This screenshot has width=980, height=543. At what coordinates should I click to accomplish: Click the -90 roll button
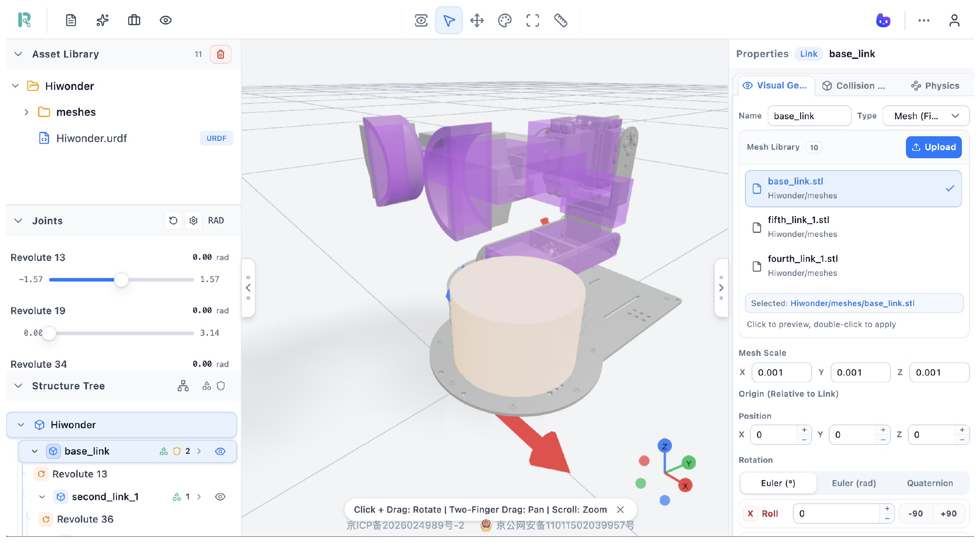pyautogui.click(x=915, y=514)
